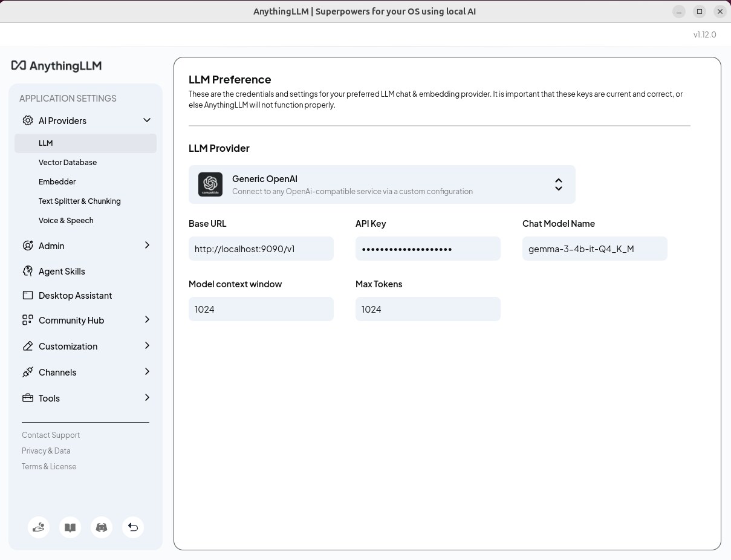731x560 pixels.
Task: Click the Tools briefcase icon
Action: (28, 398)
